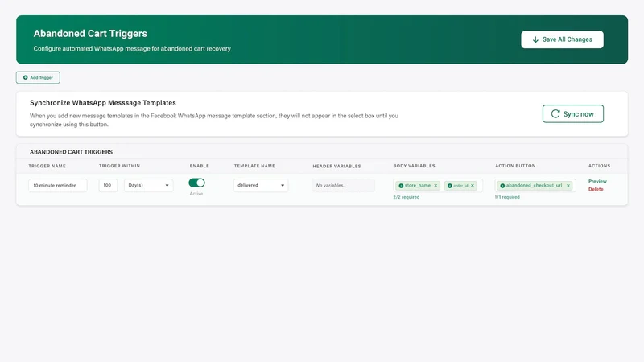Click the BODY VARIABLES column header
The image size is (644, 362).
click(x=414, y=166)
